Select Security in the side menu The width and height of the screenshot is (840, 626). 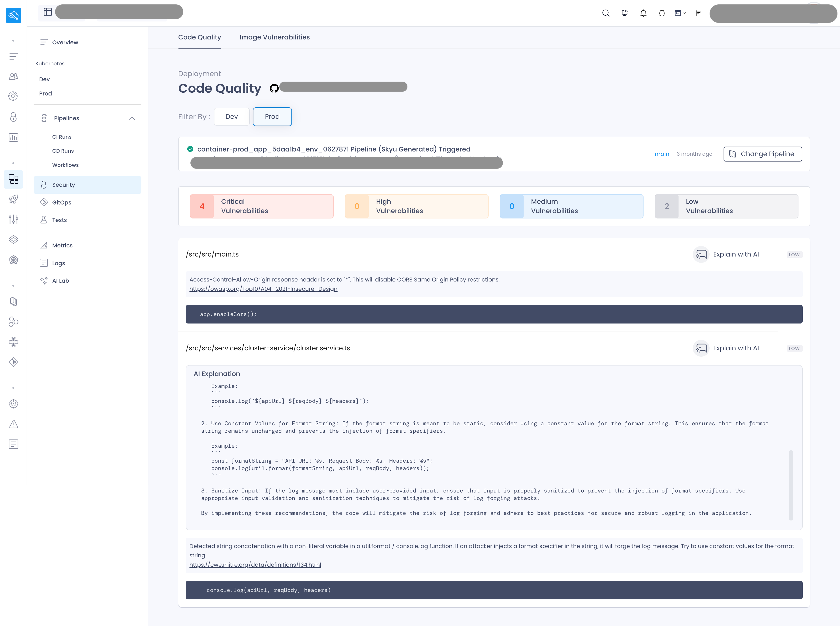pyautogui.click(x=87, y=185)
